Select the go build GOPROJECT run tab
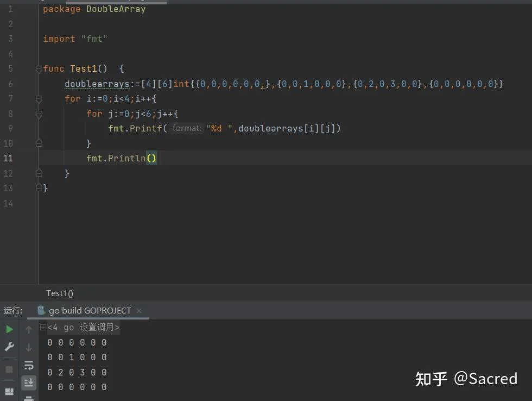Screen dimensions: 532x401 (x=88, y=310)
